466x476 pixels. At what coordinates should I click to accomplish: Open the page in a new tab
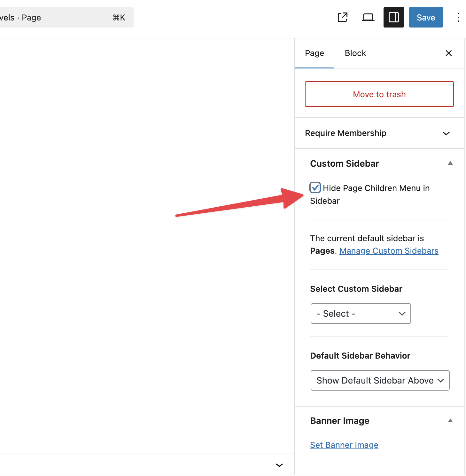pos(342,17)
